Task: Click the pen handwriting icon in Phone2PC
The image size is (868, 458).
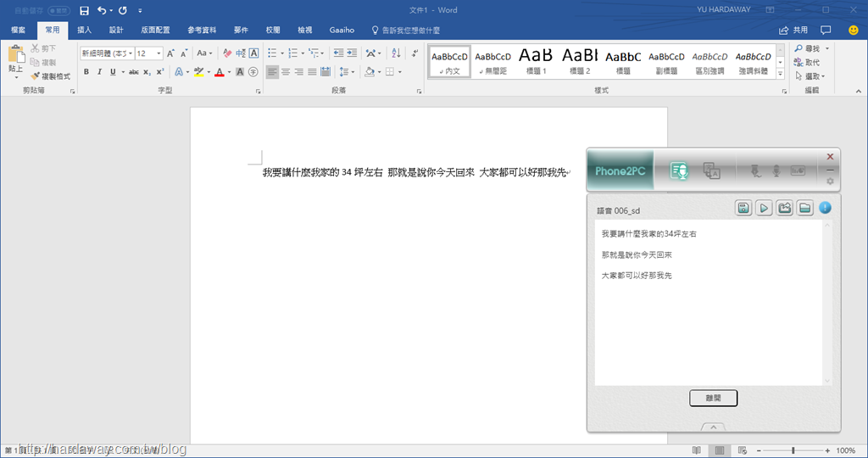Action: (755, 171)
